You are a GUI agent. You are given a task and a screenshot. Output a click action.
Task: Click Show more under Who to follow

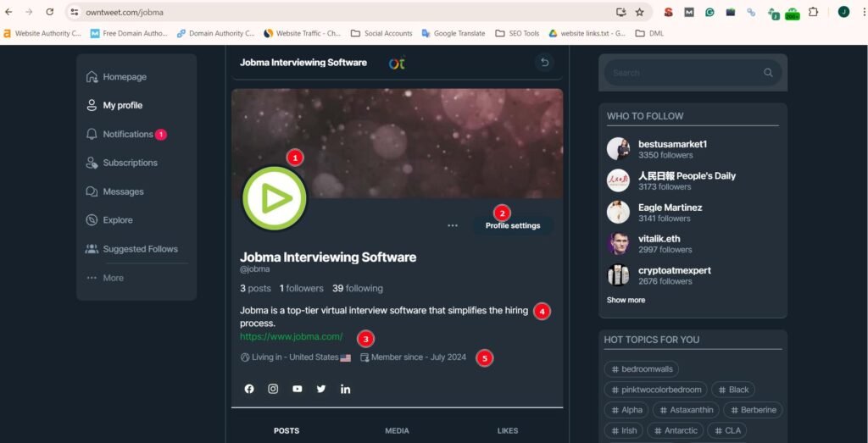(x=626, y=300)
